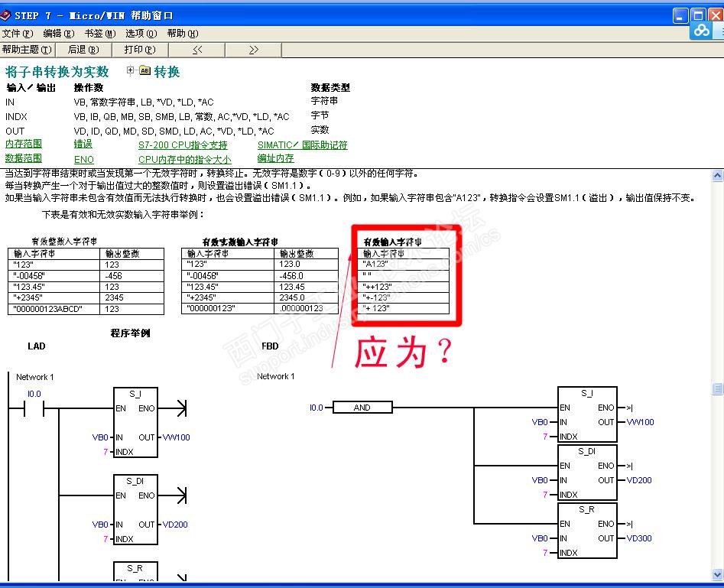Click the "A123" input string cell
This screenshot has height=588, width=724.
point(403,265)
